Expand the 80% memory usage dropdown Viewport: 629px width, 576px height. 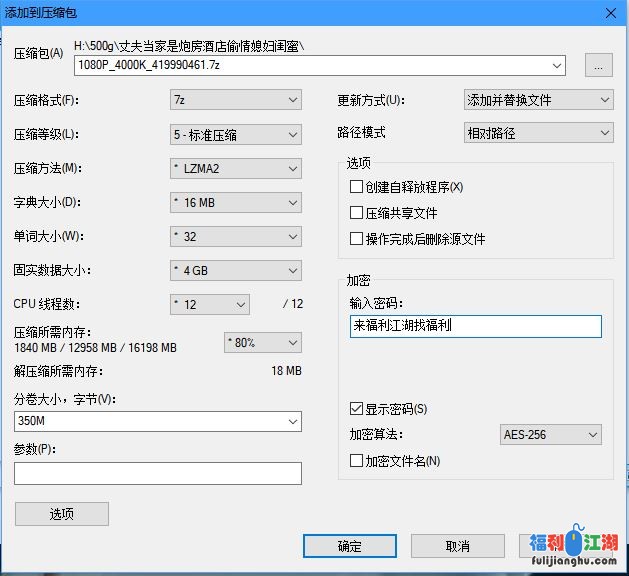coord(262,342)
